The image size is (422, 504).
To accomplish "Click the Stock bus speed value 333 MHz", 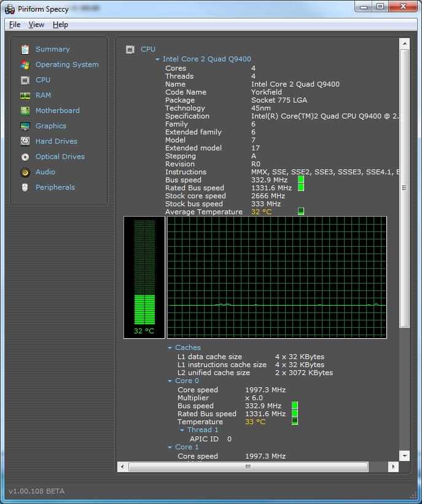I will (x=266, y=204).
